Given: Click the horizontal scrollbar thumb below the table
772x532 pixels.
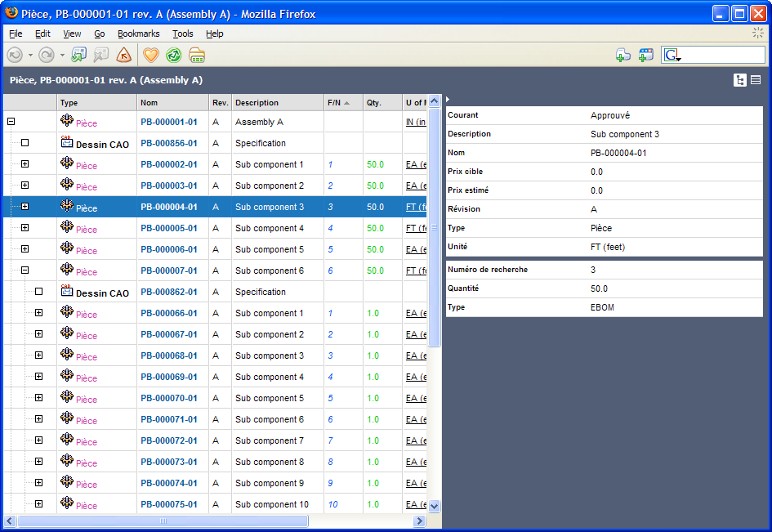Looking at the screenshot, I should pos(163,521).
